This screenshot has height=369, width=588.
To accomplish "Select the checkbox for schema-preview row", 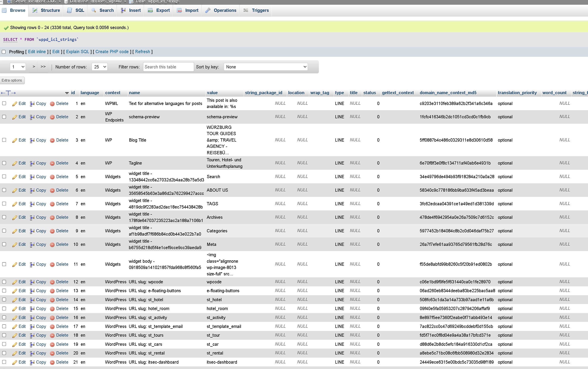I will [4, 117].
